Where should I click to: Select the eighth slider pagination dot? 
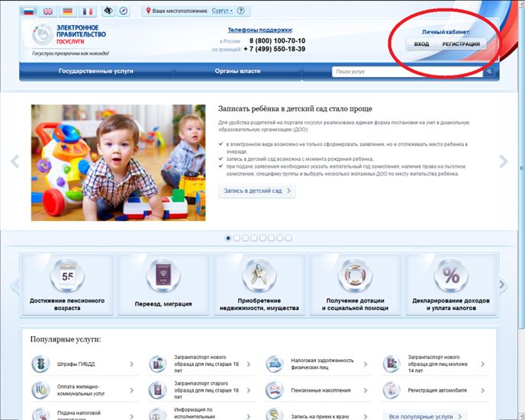[288, 238]
